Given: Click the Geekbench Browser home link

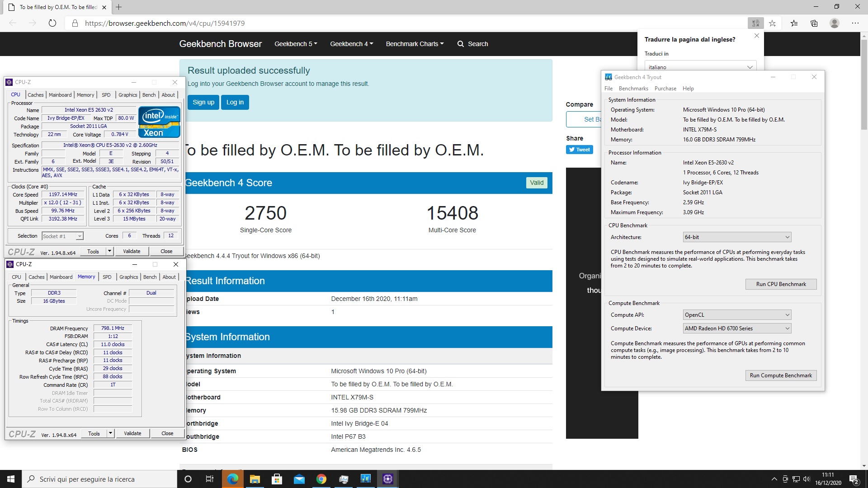Looking at the screenshot, I should coord(221,44).
